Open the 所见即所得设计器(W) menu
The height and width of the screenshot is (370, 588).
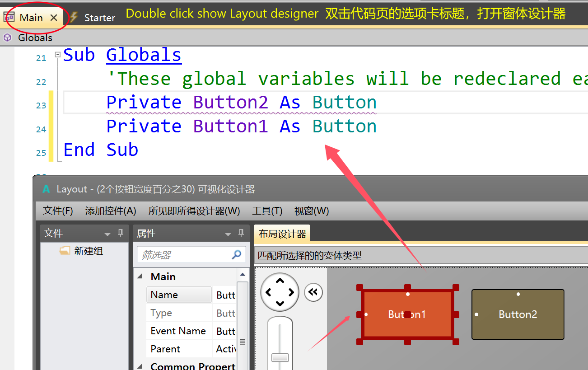(x=194, y=211)
